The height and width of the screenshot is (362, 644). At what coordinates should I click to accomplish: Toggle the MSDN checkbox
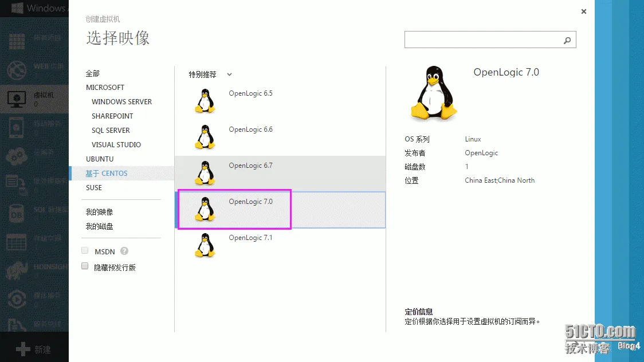pos(85,250)
